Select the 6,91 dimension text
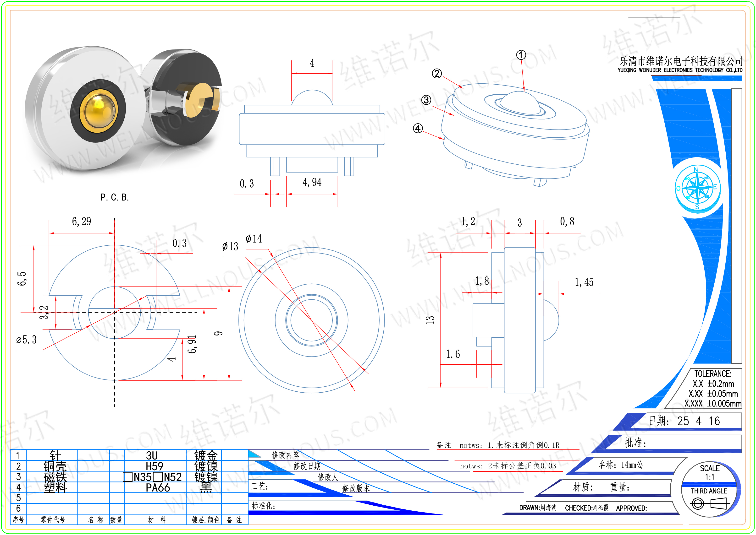This screenshot has width=756, height=535. coord(192,345)
